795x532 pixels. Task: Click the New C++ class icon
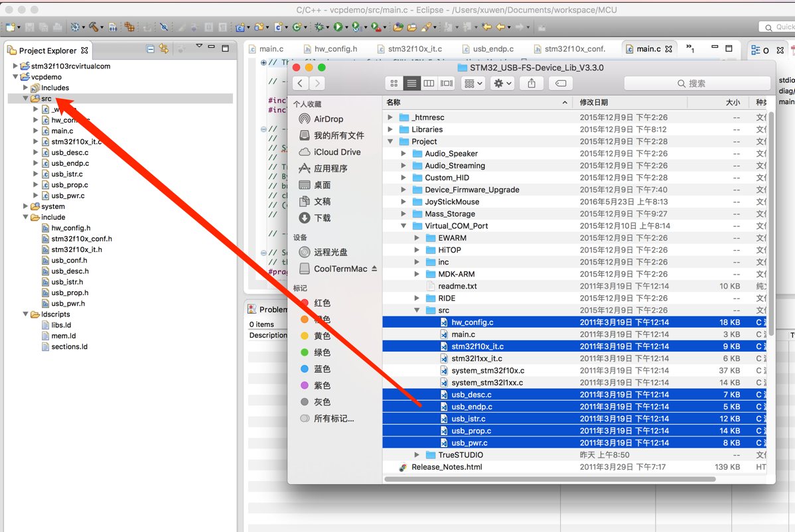click(x=297, y=27)
